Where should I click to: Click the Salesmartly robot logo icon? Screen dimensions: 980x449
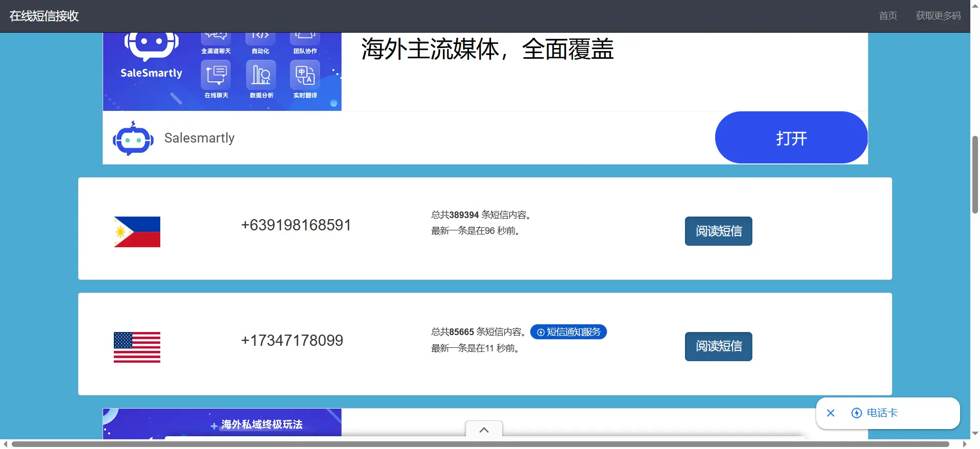coord(133,138)
